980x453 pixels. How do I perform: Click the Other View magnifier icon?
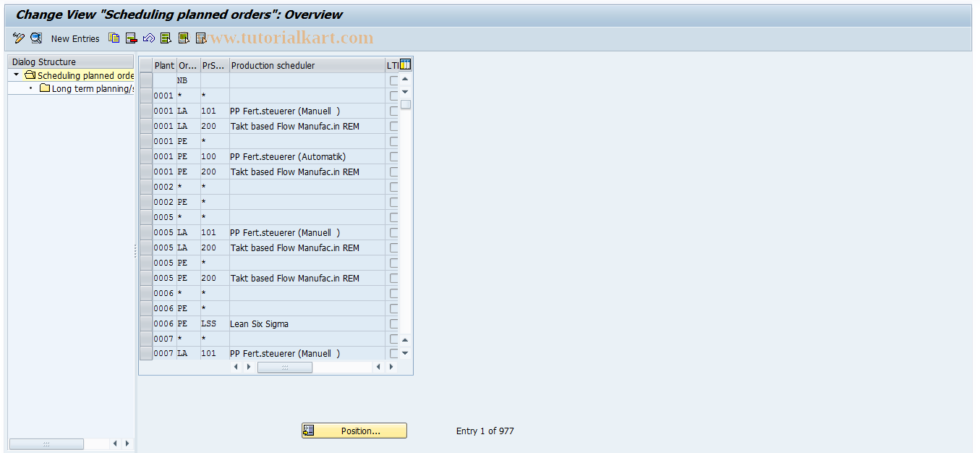(36, 38)
